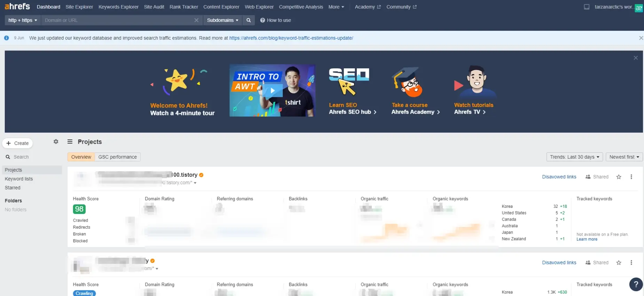Screen dimensions: 644x296
Task: Click the Korea organic keywords row
Action: (x=534, y=206)
